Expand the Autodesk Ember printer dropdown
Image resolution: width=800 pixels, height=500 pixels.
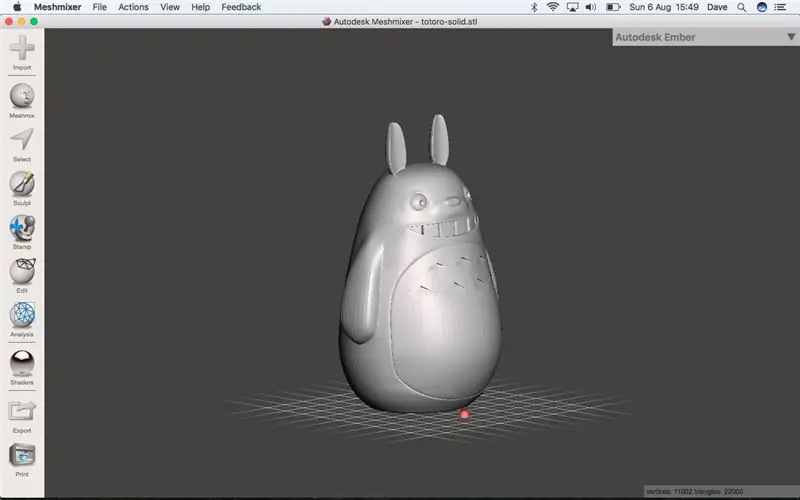point(791,37)
